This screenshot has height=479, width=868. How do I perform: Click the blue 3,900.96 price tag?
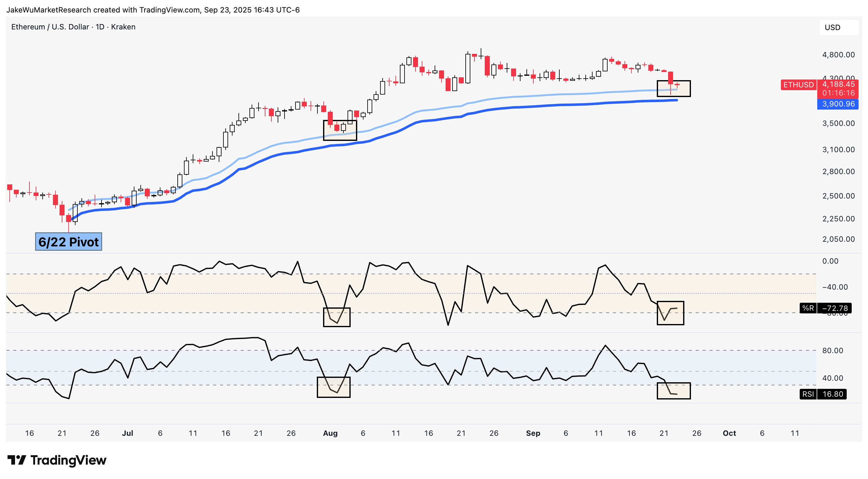[x=838, y=104]
